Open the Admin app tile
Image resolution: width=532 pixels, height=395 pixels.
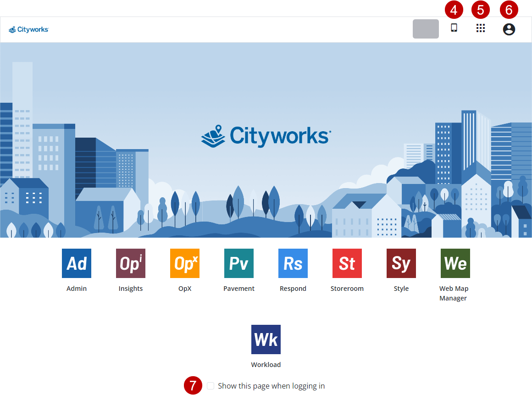[x=77, y=263]
